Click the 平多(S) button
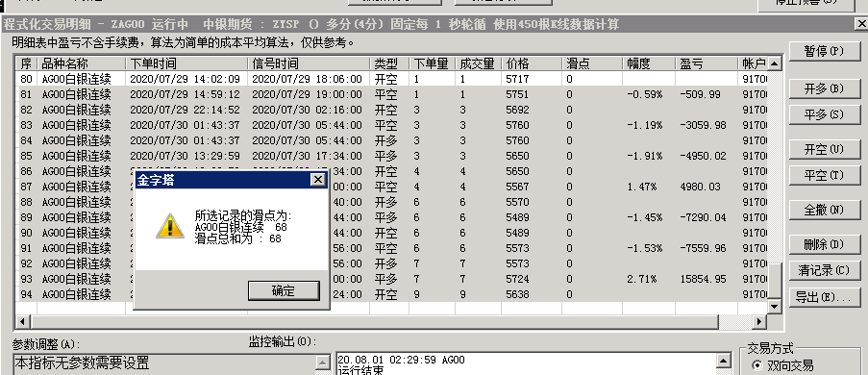Image resolution: width=868 pixels, height=375 pixels. point(825,114)
